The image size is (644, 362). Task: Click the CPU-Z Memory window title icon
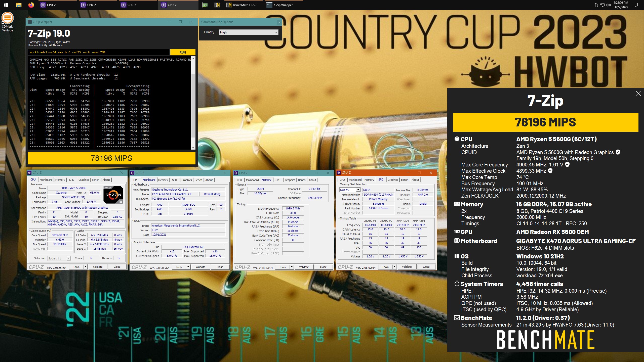pos(236,173)
